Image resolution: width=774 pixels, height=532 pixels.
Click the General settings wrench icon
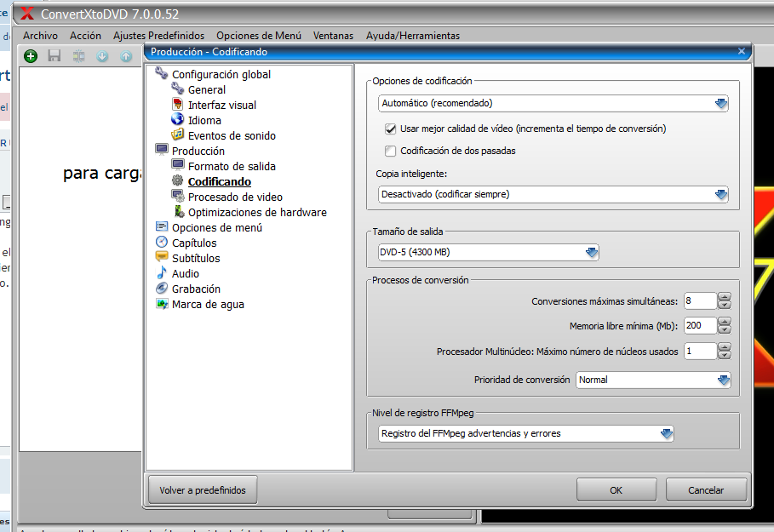tap(178, 89)
